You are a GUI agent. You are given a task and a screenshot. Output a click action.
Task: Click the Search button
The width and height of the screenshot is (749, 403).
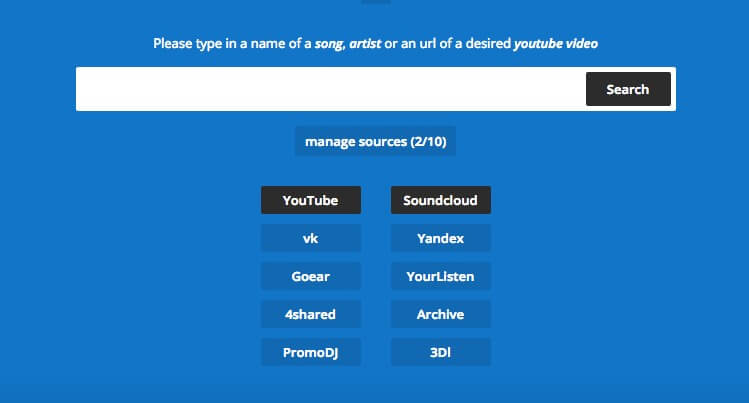tap(628, 89)
